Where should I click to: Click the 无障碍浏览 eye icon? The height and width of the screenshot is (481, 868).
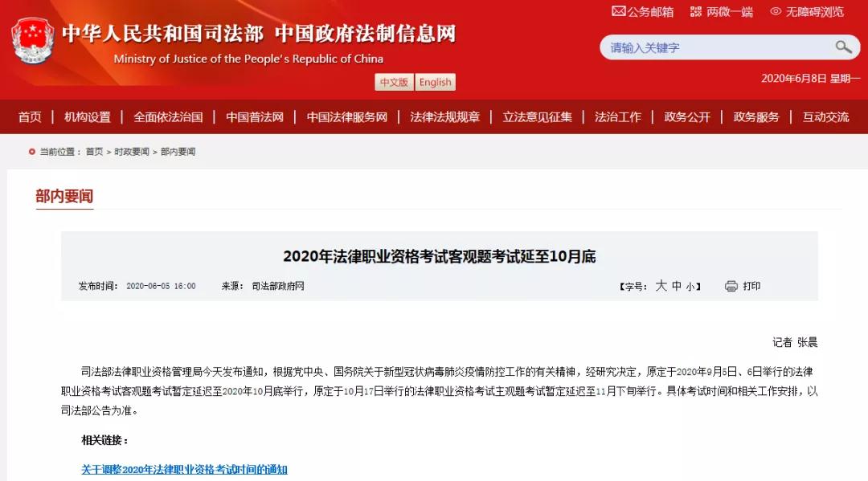point(776,11)
